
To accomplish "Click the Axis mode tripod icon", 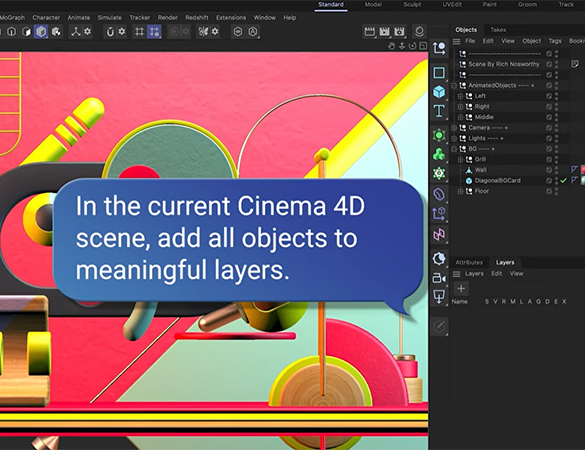I will (76, 32).
